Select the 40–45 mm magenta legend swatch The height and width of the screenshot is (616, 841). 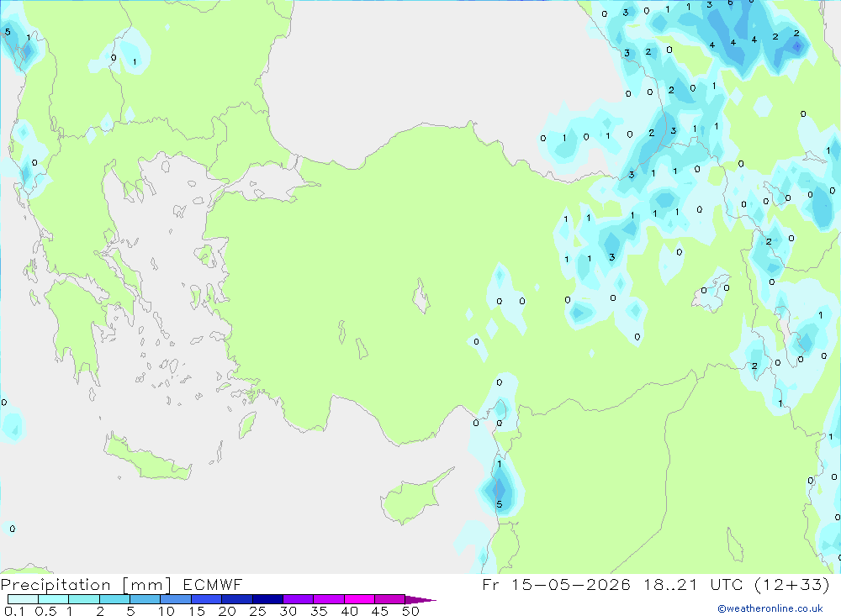point(359,599)
